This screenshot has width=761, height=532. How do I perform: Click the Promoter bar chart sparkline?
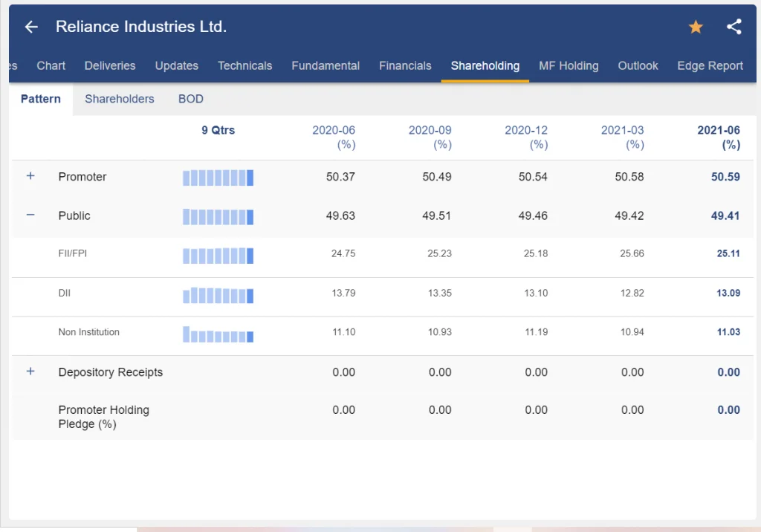pos(218,178)
